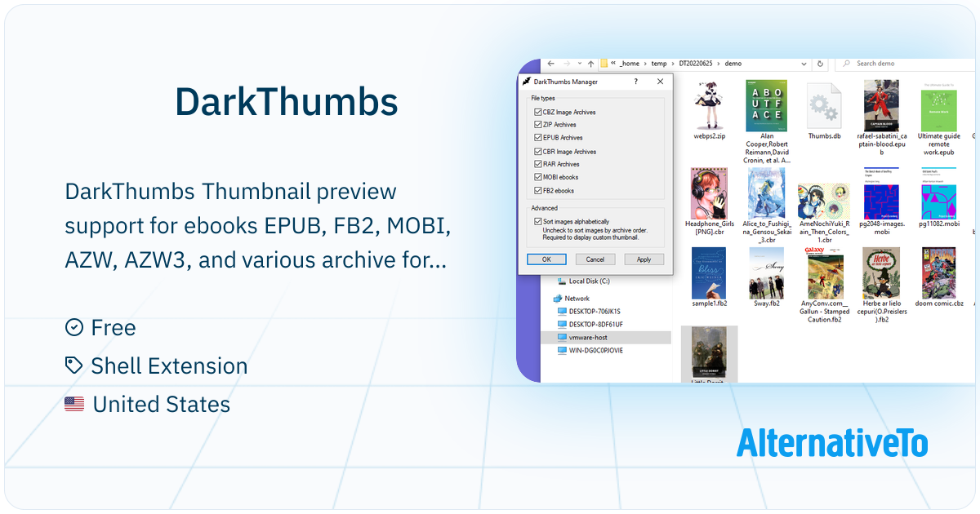Viewport: 980px width, 514px height.
Task: Select the webps2.zip thumbnail
Action: [x=709, y=105]
